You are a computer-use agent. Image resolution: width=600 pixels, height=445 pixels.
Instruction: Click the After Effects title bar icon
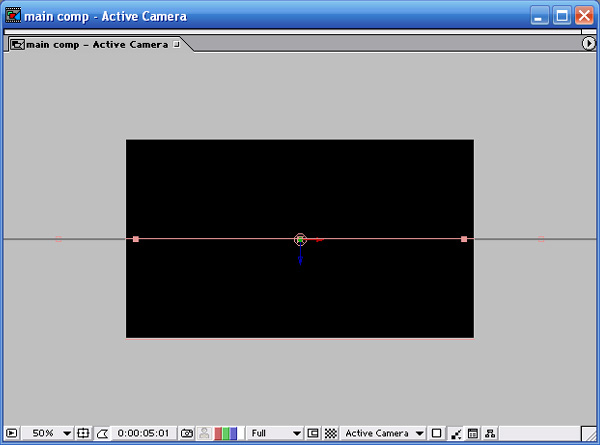(x=13, y=16)
